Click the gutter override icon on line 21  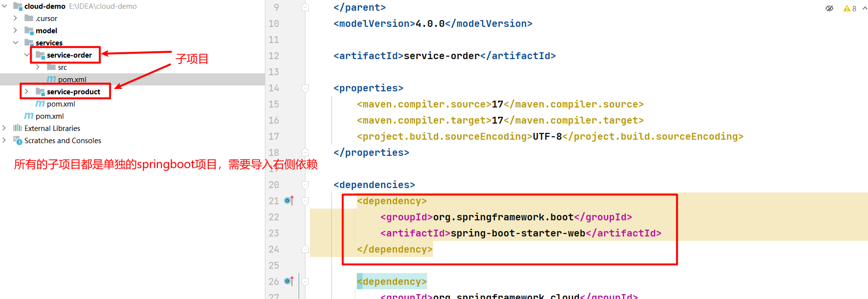[x=289, y=200]
